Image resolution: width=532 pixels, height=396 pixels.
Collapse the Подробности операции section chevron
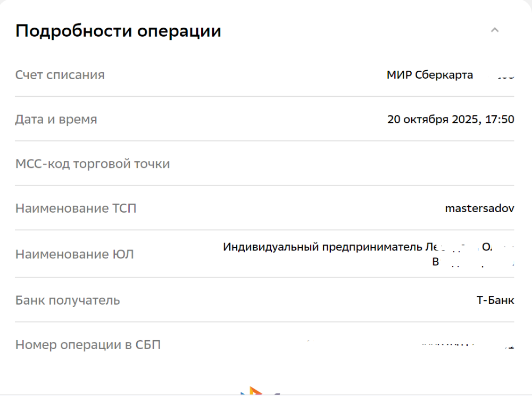[x=495, y=30]
